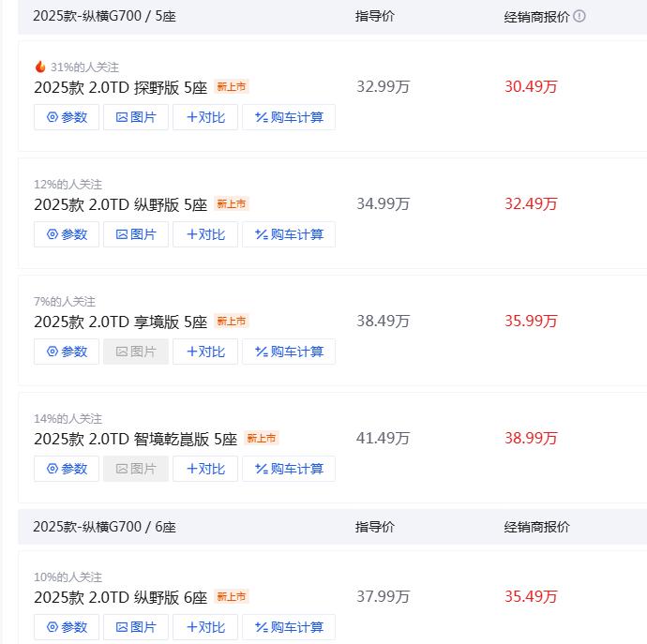Open 参数 for 2.0TD 纵野版 5座
This screenshot has width=647, height=644.
point(67,234)
